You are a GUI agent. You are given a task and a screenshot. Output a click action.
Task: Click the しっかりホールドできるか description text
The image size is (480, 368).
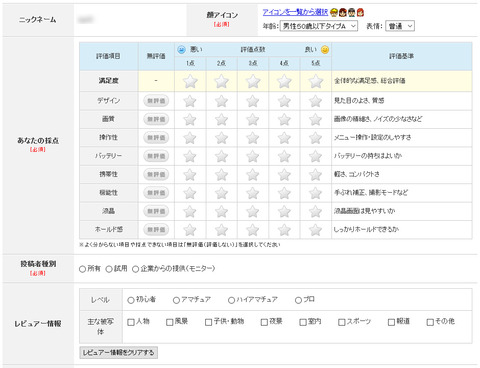click(x=366, y=230)
